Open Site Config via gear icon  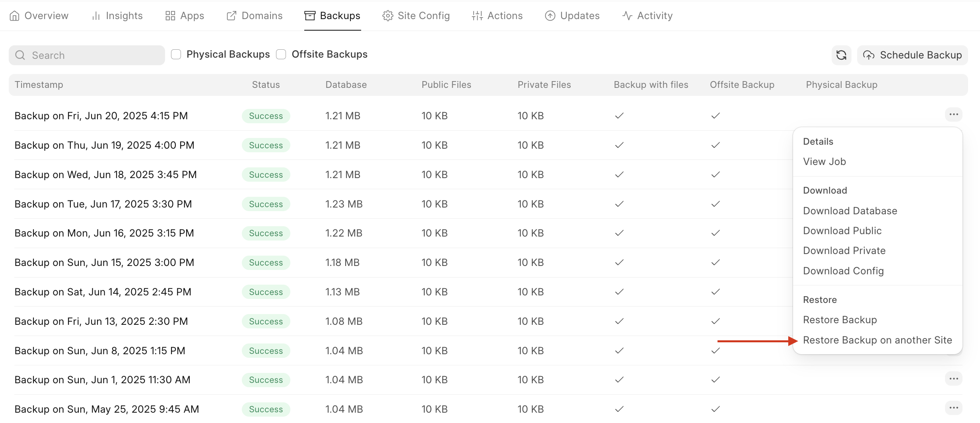tap(387, 16)
